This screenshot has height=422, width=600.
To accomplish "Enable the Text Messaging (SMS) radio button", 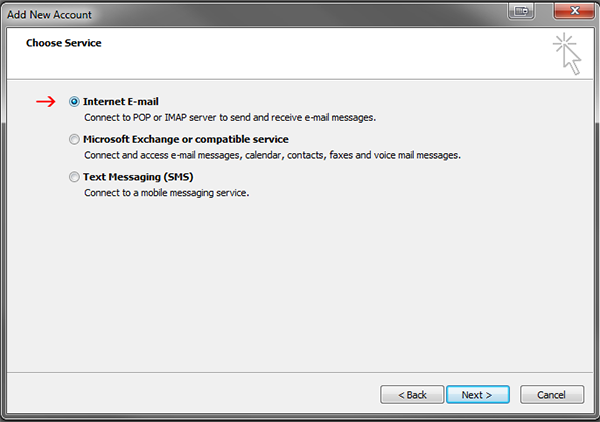I will (74, 177).
